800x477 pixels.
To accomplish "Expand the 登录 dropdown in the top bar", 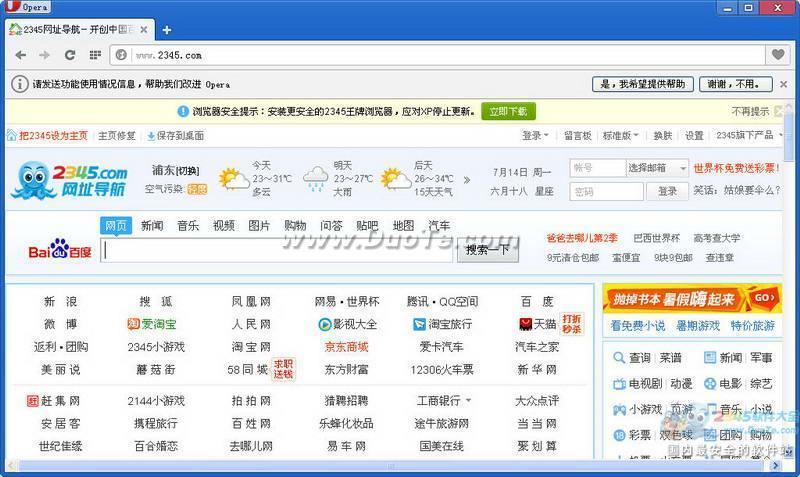I will [x=535, y=135].
